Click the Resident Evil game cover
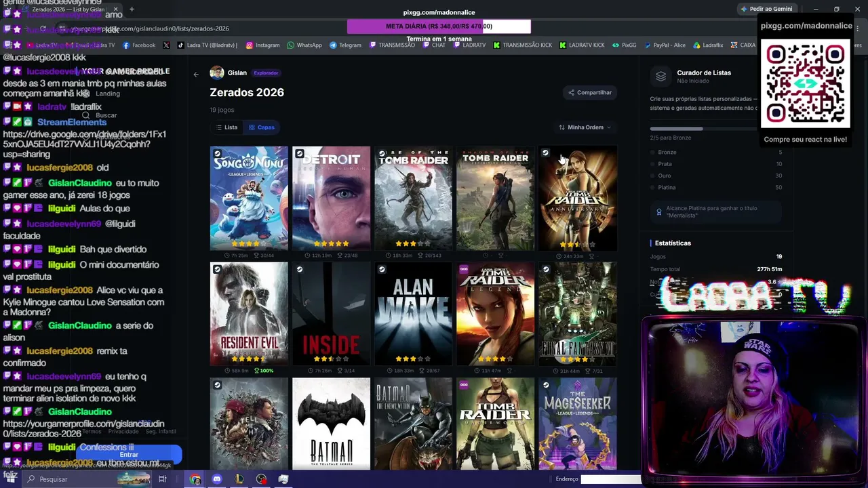Image resolution: width=868 pixels, height=488 pixels. coord(249,314)
